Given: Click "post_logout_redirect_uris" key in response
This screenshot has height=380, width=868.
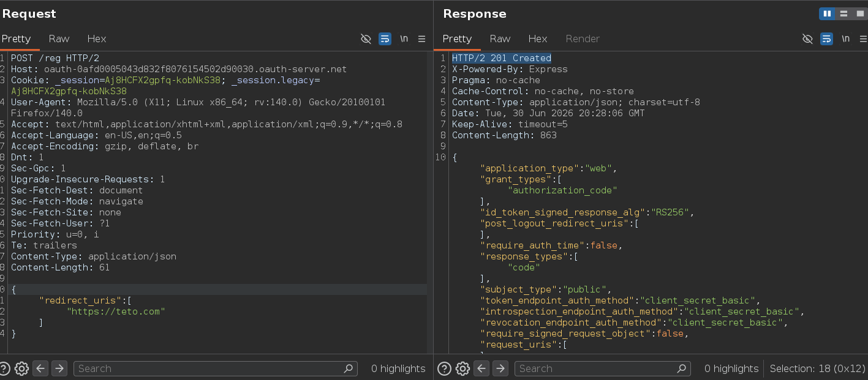Looking at the screenshot, I should [554, 223].
